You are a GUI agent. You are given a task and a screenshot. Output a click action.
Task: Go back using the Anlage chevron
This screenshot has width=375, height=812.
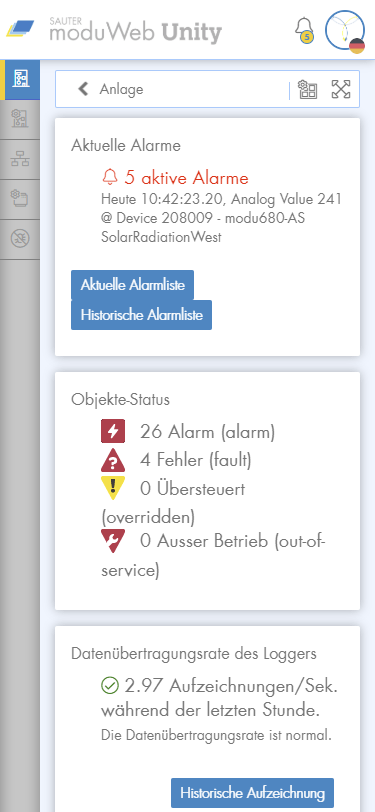click(83, 89)
